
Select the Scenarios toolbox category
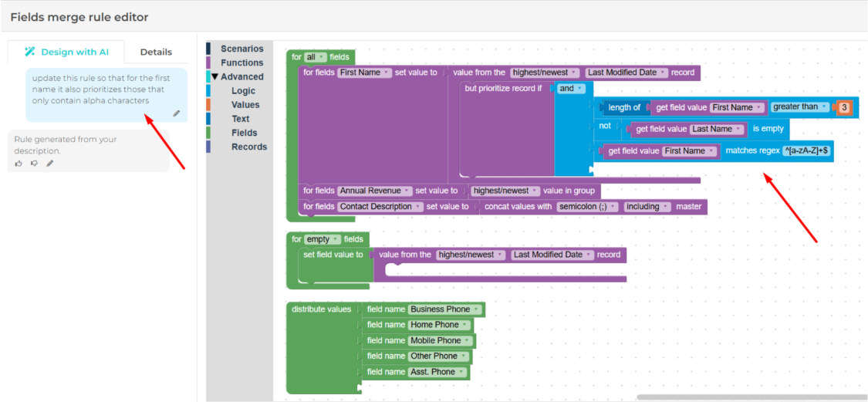[x=241, y=49]
